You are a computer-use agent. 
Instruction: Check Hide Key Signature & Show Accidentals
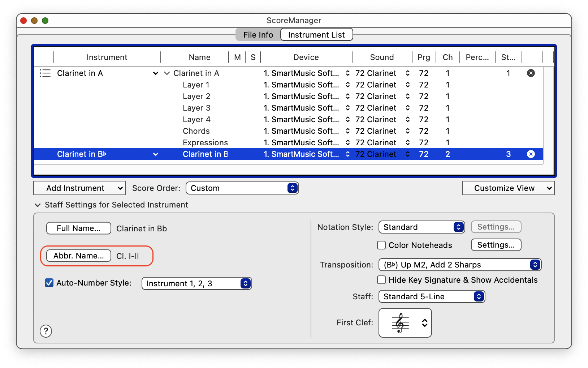pyautogui.click(x=381, y=280)
